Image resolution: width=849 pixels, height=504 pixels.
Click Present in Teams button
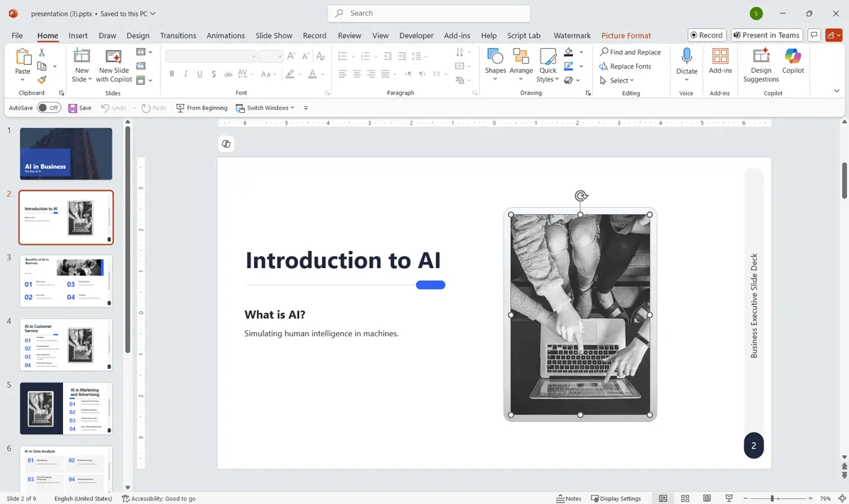[767, 35]
